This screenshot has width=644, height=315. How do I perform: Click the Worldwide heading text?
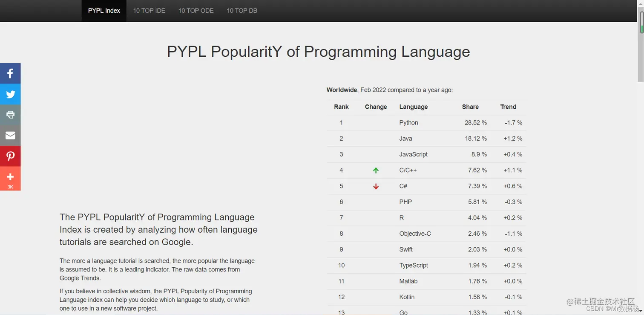(342, 90)
